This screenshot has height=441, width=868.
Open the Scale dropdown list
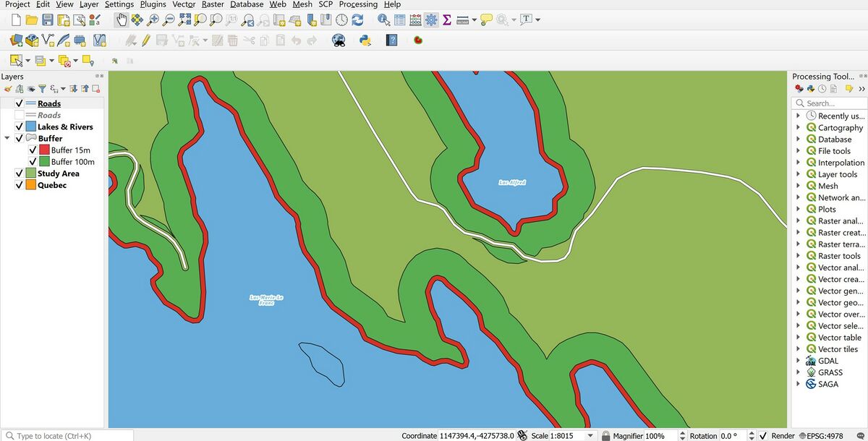tap(591, 436)
